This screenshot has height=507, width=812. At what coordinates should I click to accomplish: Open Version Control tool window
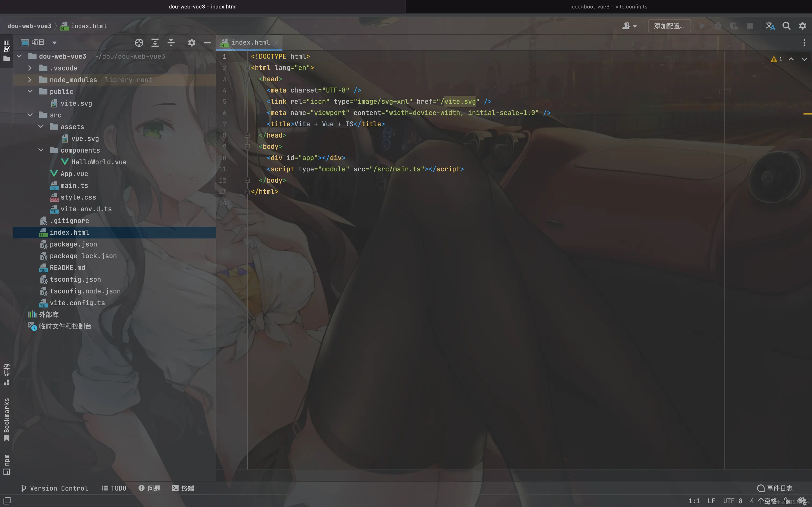(x=55, y=488)
